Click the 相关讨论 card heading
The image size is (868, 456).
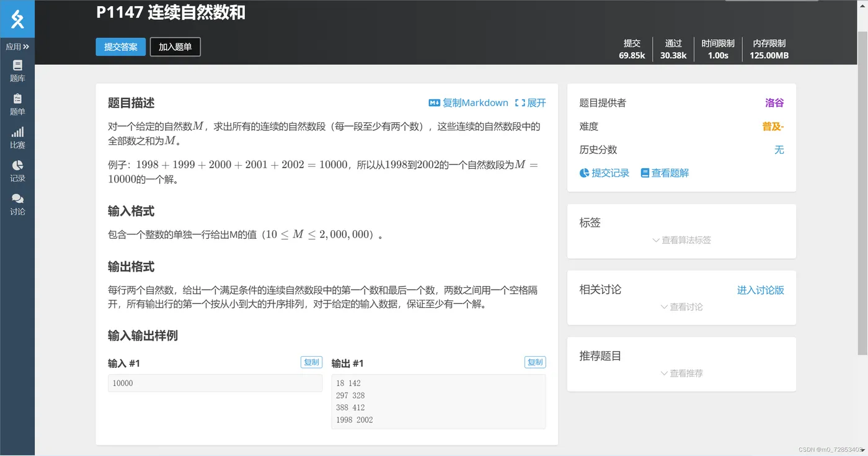(600, 290)
